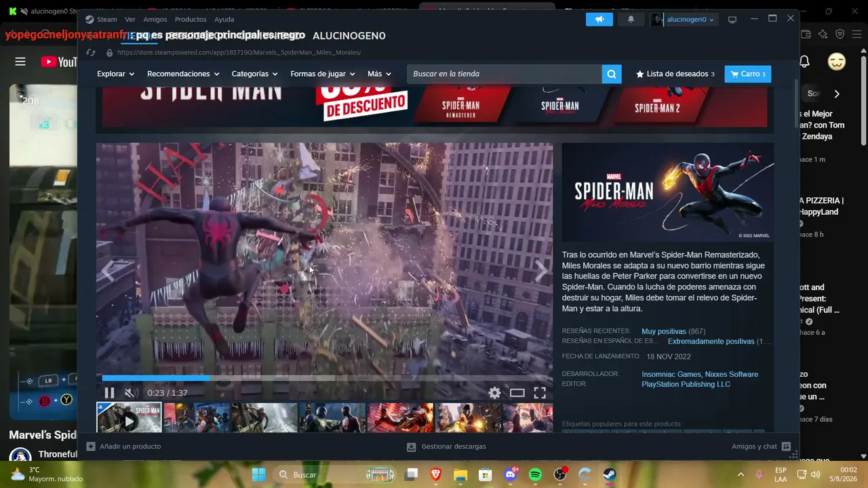
Task: Expand the Explorar store menu
Action: click(x=115, y=74)
